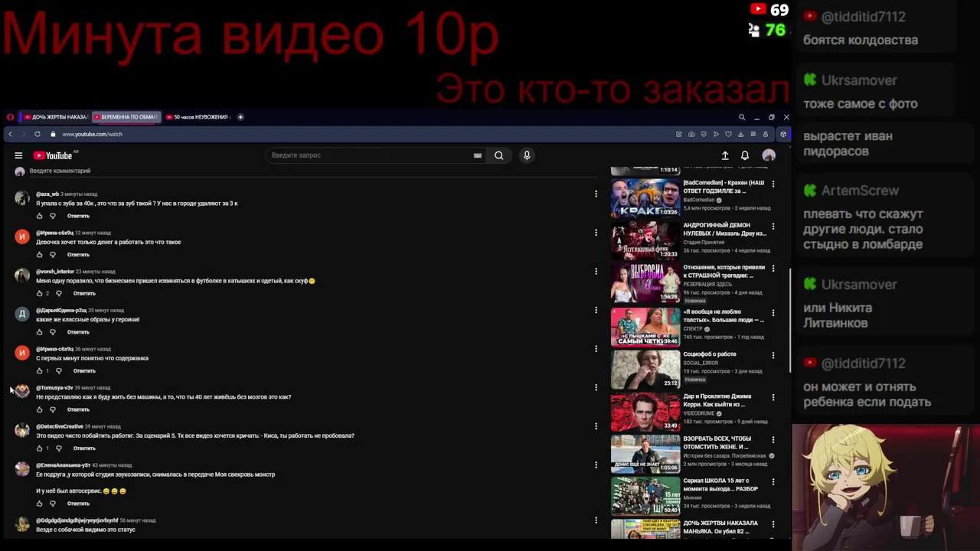Reload the page in browser
The height and width of the screenshot is (551, 980).
click(37, 134)
